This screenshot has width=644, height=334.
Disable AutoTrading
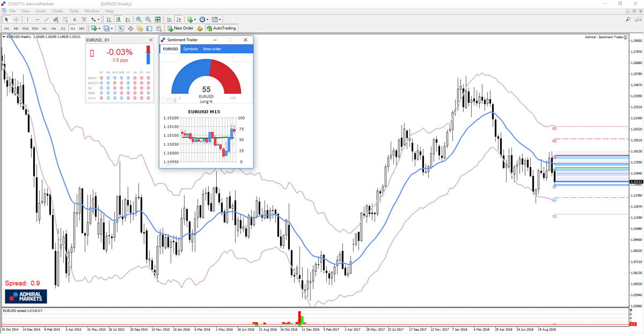pos(221,28)
